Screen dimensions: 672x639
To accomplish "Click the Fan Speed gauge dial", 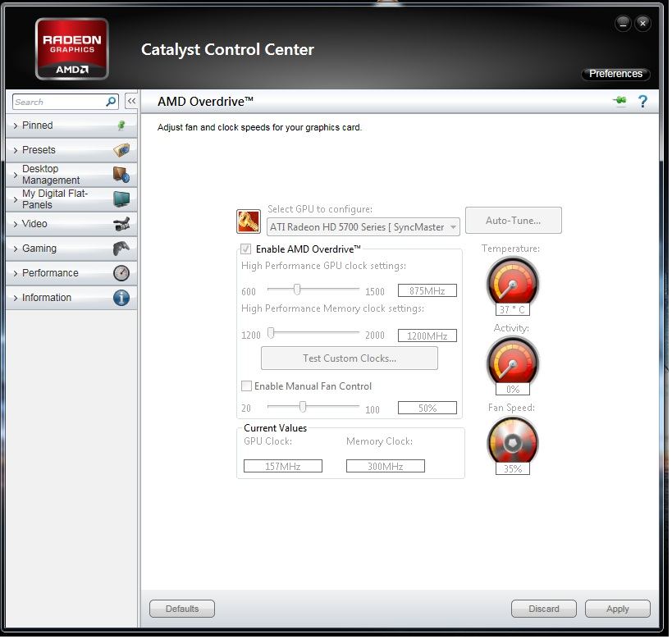I will tap(513, 441).
